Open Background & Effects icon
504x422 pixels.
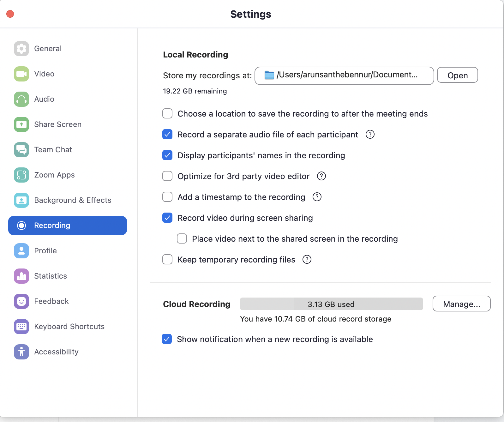[x=21, y=200]
